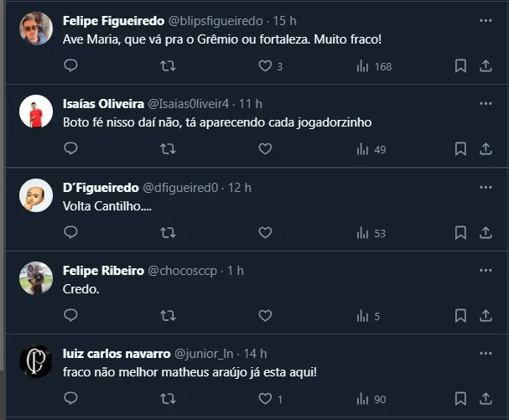Bookmark Felipe Ribeiro's Credo tweet
The height and width of the screenshot is (420, 509).
(x=460, y=316)
